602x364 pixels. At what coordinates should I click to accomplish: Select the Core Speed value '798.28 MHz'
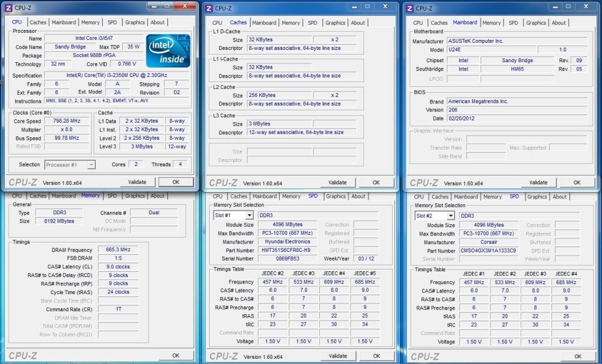point(67,121)
